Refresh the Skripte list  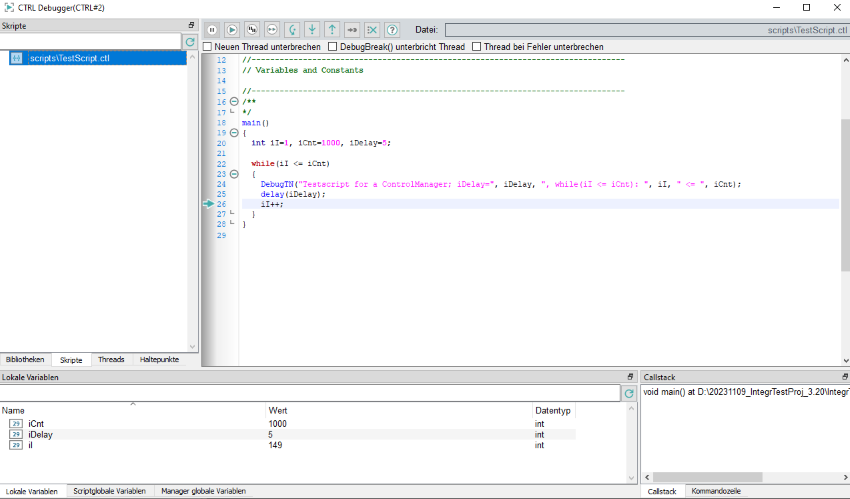click(190, 42)
